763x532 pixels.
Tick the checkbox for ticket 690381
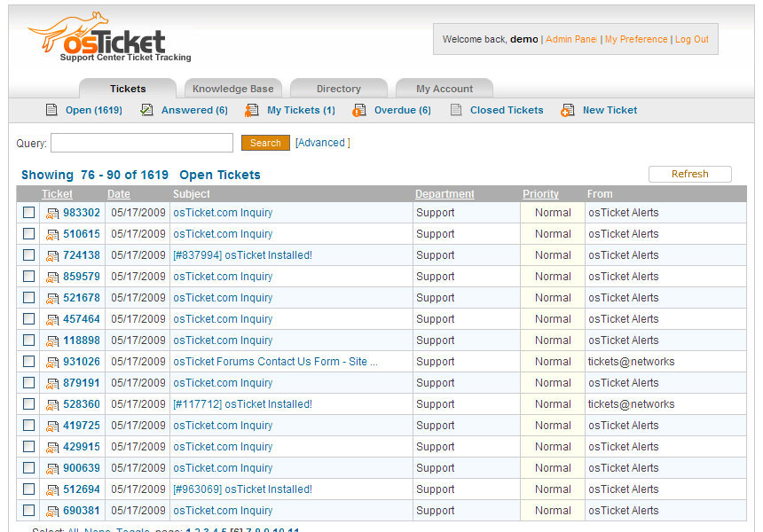click(28, 511)
